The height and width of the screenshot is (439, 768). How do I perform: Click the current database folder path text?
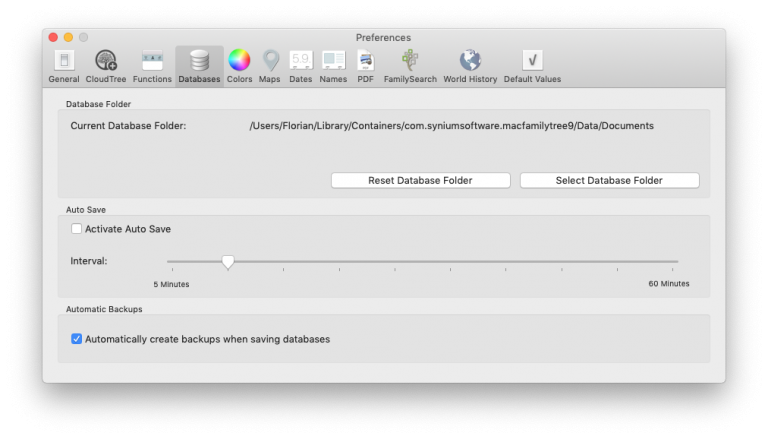tap(451, 126)
